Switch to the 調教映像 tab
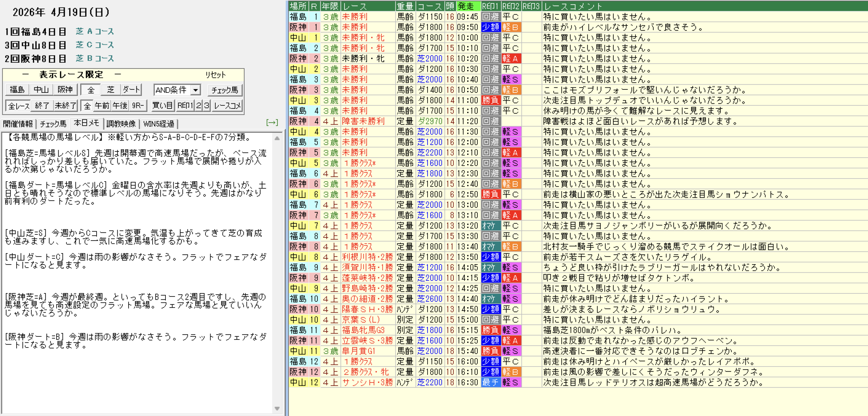Screen dimensions: 868x416 121,124
